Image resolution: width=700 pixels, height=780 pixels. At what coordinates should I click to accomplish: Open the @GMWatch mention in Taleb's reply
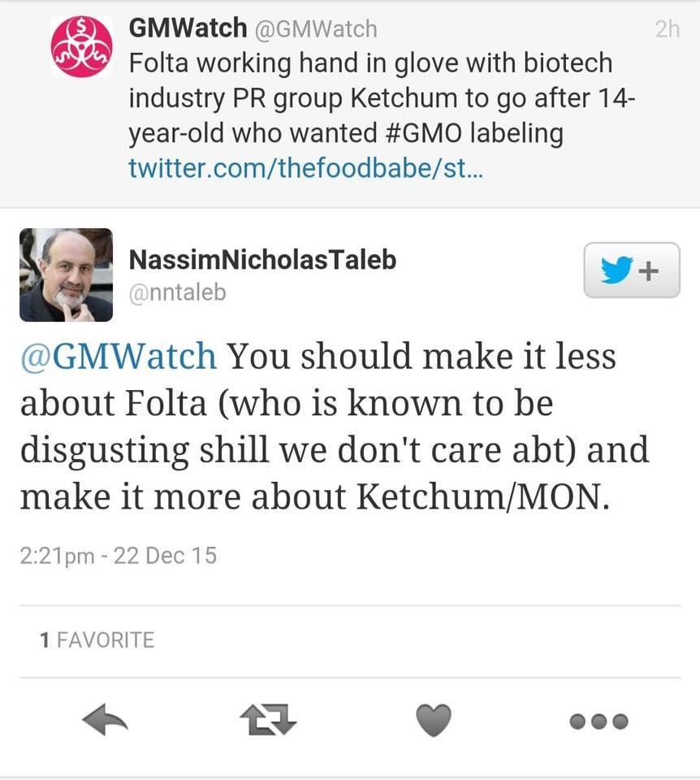119,356
